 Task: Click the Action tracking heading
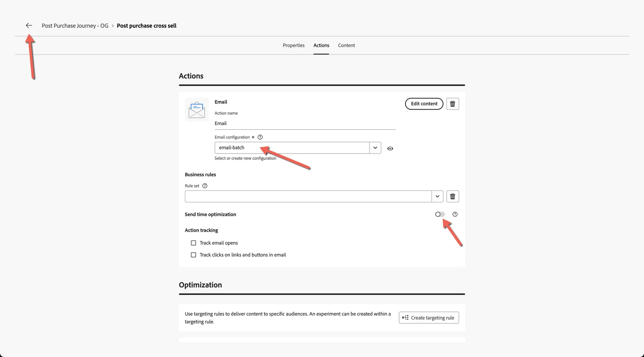[201, 230]
